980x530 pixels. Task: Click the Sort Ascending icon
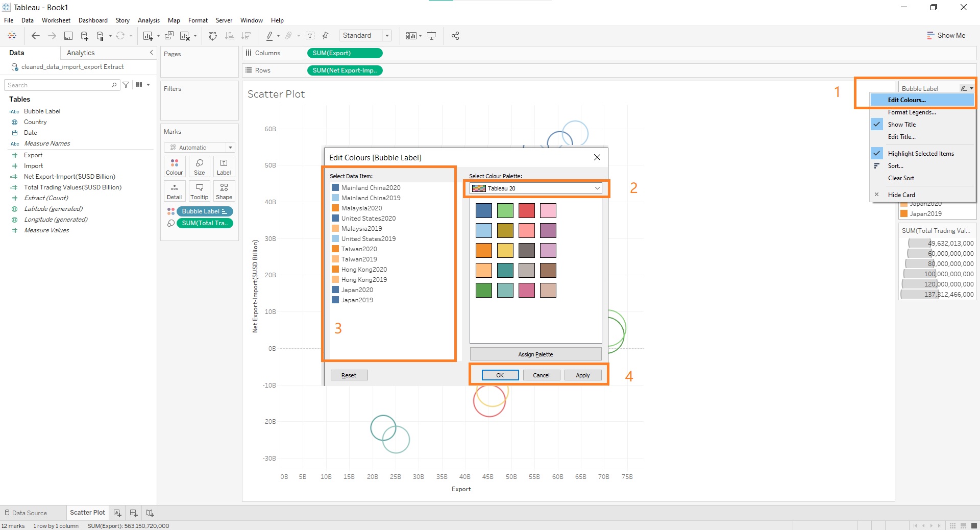230,36
